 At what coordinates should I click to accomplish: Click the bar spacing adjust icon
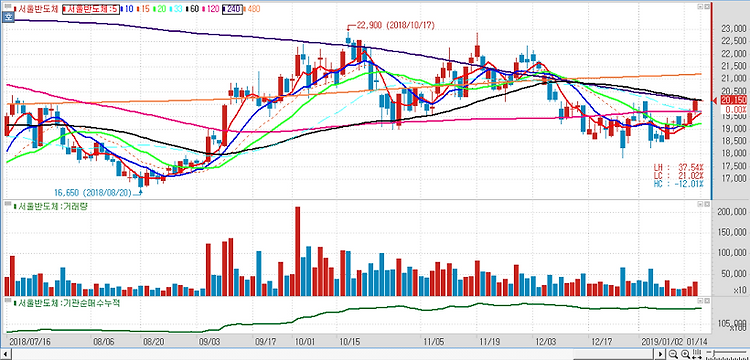(x=697, y=354)
